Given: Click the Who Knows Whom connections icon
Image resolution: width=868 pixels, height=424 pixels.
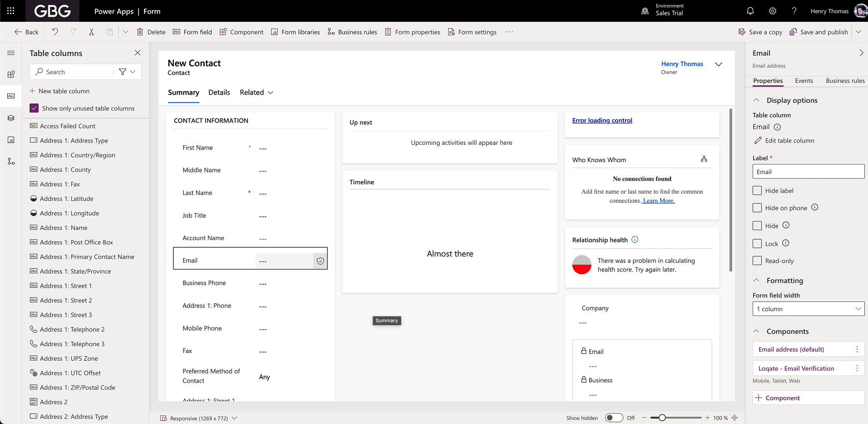Looking at the screenshot, I should pyautogui.click(x=704, y=158).
